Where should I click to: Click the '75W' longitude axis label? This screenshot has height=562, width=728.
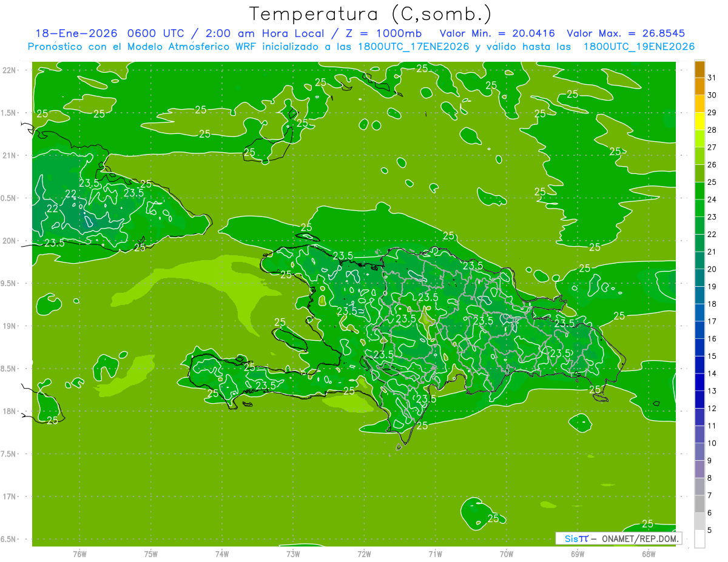pos(150,554)
